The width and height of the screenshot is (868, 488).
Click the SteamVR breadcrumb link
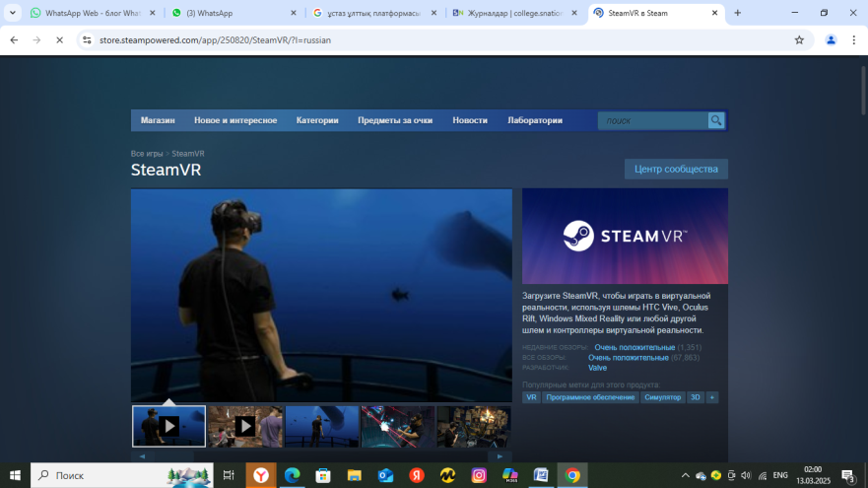(187, 154)
